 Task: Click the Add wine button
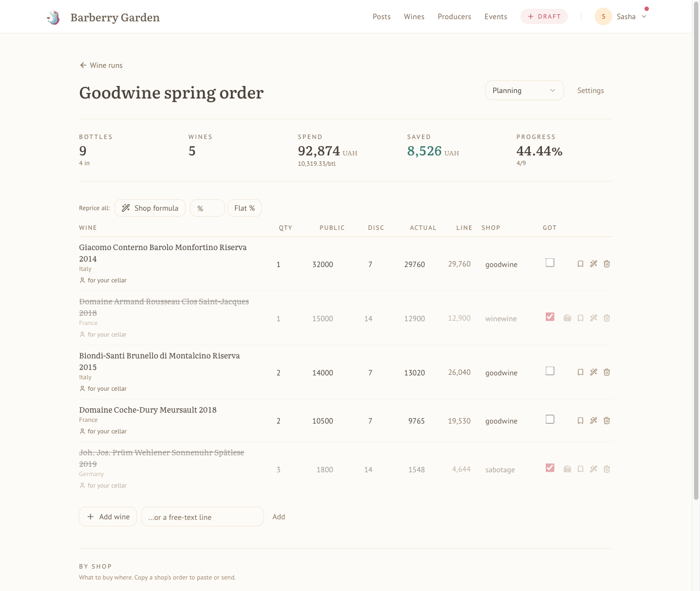(108, 517)
